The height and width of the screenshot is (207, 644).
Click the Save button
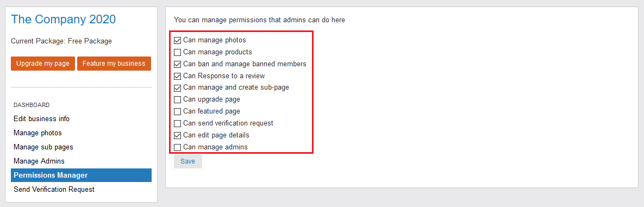(187, 161)
